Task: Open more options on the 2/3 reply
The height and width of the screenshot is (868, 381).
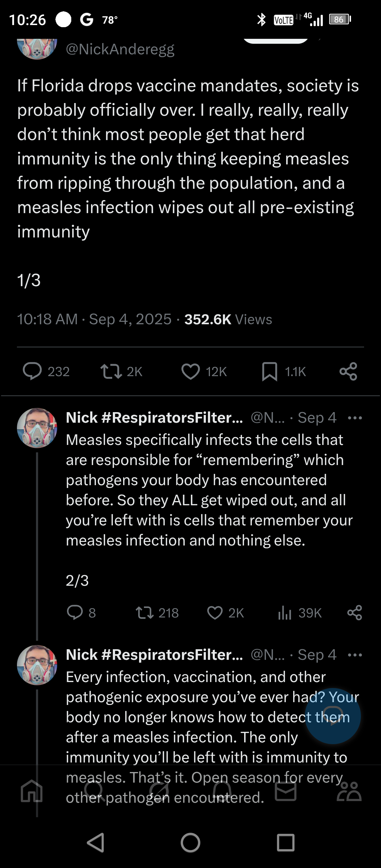Action: click(x=355, y=418)
